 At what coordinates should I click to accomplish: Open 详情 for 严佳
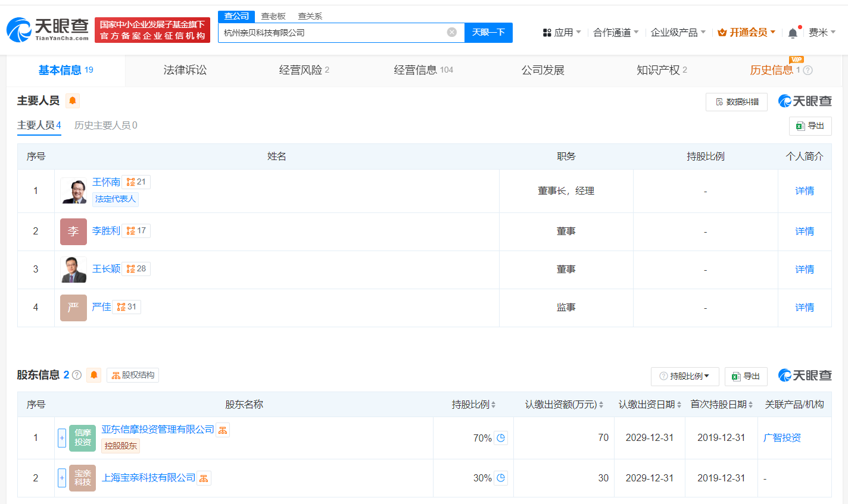point(805,308)
